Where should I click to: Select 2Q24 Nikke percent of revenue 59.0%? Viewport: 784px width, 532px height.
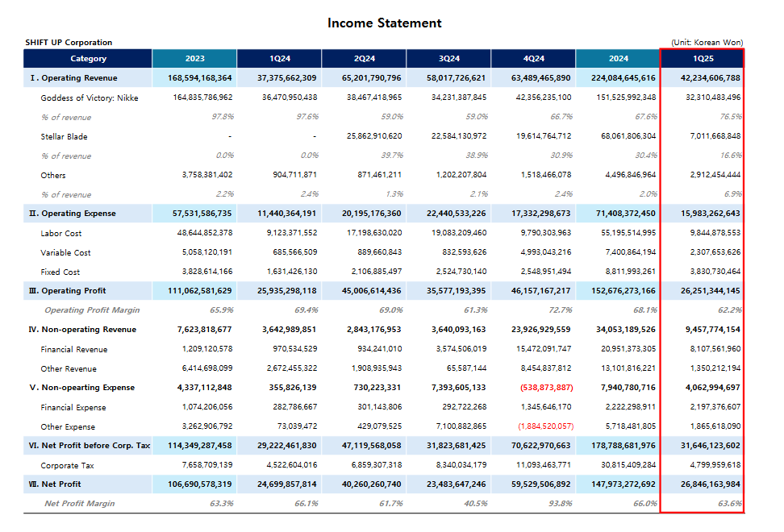[391, 117]
